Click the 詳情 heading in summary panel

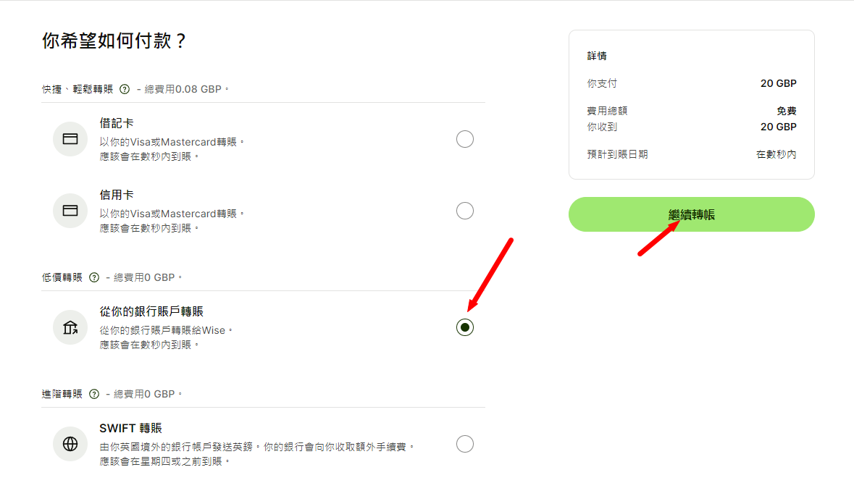tap(596, 55)
